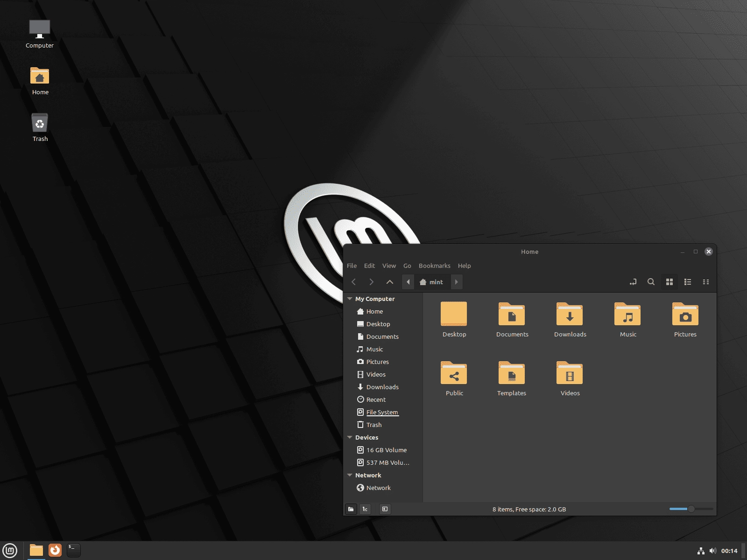Switch to list view
Screen dimensions: 747x560
pos(688,282)
